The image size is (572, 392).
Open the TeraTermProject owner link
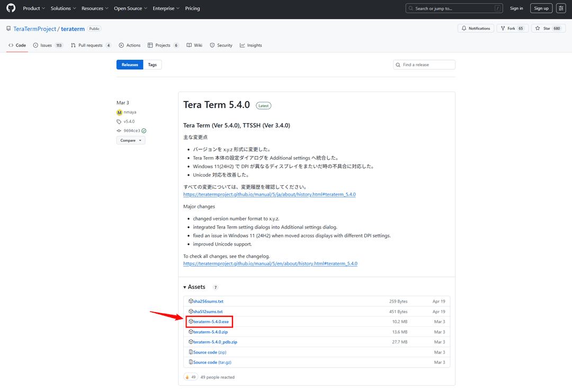[x=34, y=29]
